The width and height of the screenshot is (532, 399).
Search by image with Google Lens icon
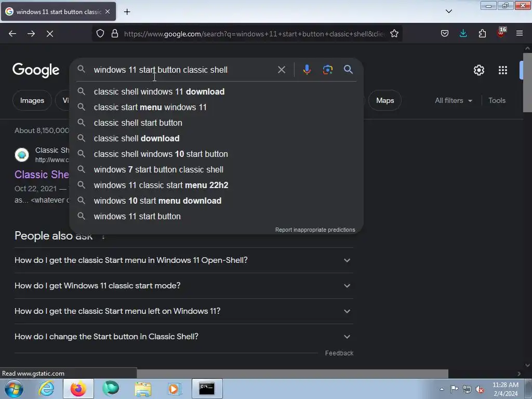[327, 70]
